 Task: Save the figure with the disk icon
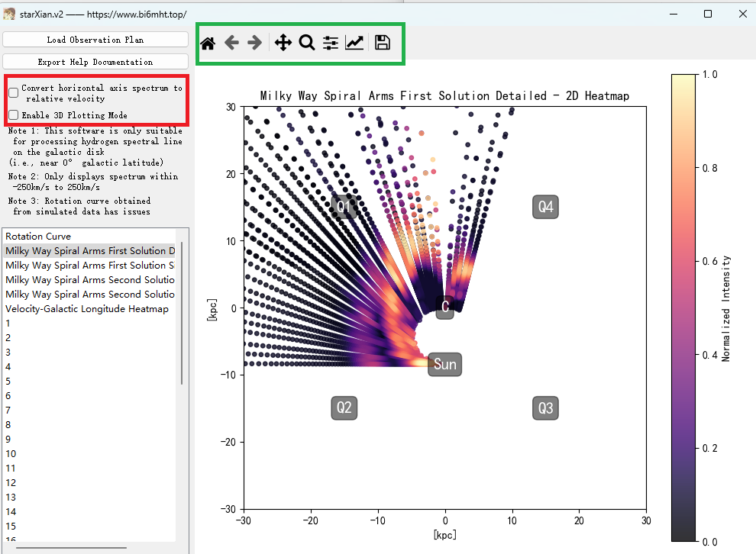(382, 43)
